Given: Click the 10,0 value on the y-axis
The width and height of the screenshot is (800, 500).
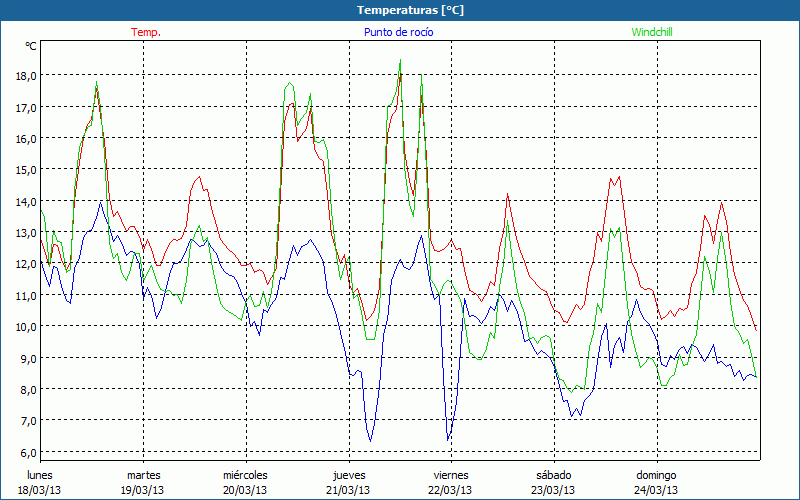Looking at the screenshot, I should (x=24, y=327).
